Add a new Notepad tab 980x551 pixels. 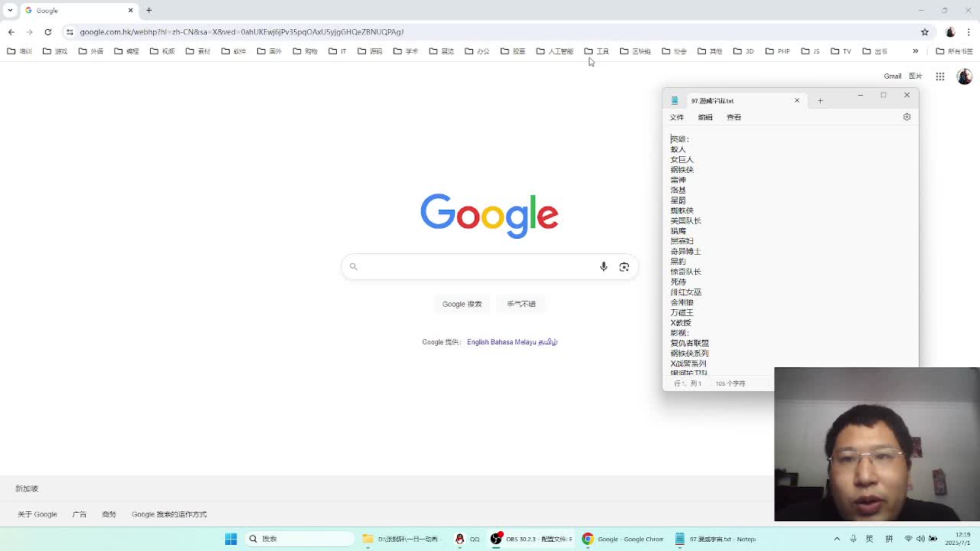tap(820, 100)
